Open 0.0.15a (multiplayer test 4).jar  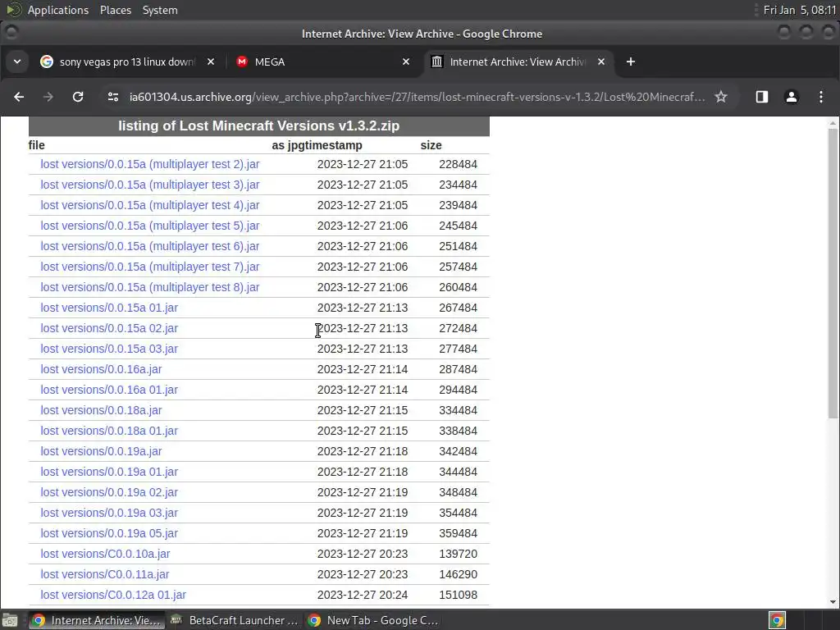point(150,205)
